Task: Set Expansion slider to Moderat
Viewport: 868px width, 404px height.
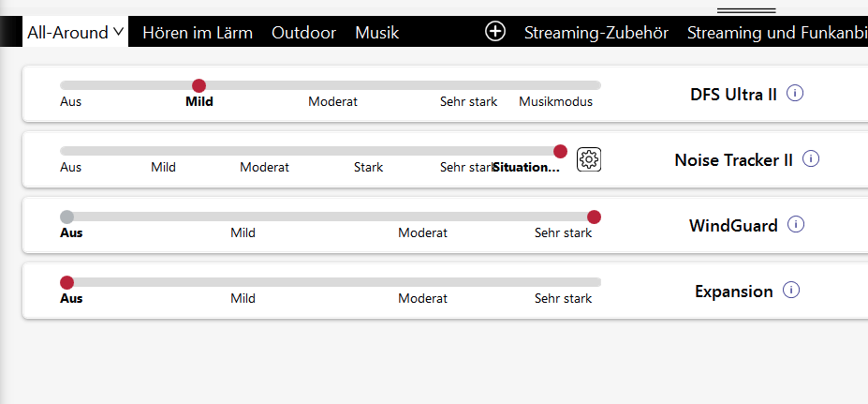Action: [x=422, y=282]
